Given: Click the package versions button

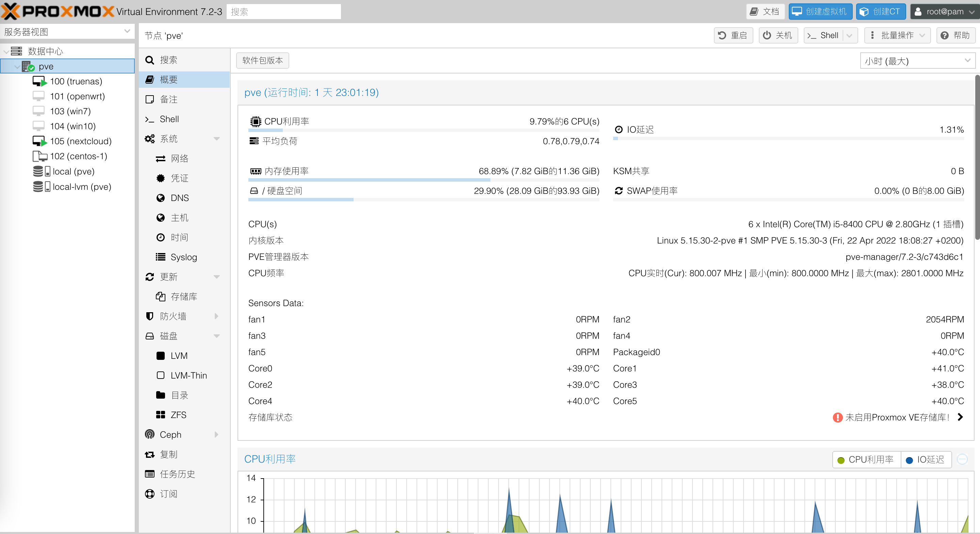Looking at the screenshot, I should (x=262, y=61).
